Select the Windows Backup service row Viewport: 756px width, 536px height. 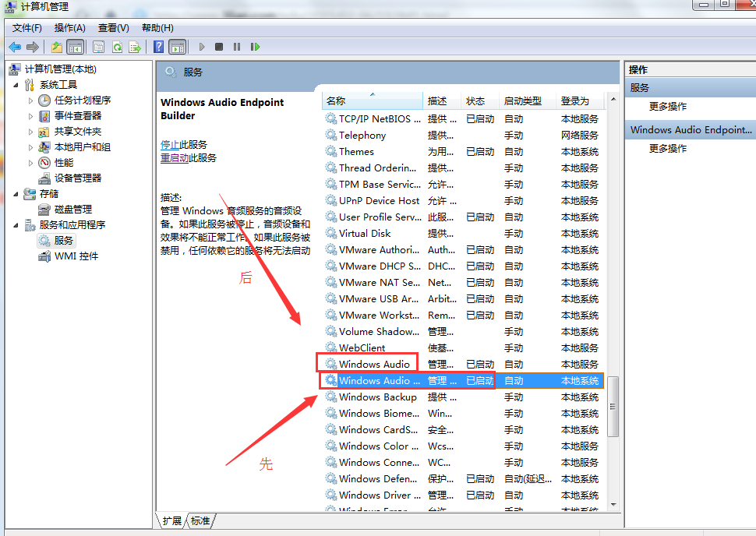point(463,397)
